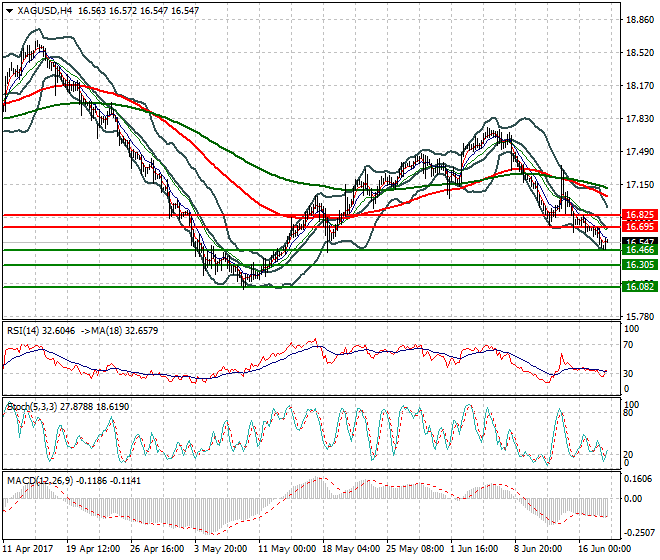This screenshot has width=660, height=560.
Task: Select the ->MA(18) 32.6579 label
Action: (118, 331)
